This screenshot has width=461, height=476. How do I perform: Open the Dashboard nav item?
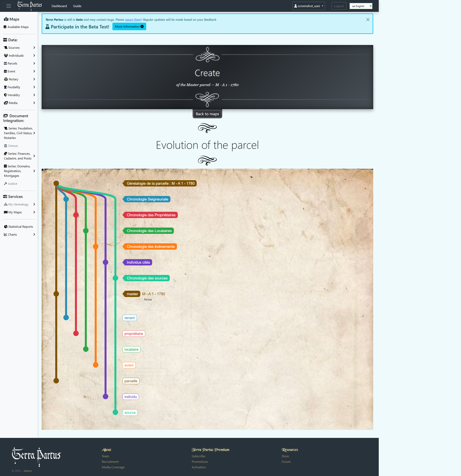(x=59, y=6)
